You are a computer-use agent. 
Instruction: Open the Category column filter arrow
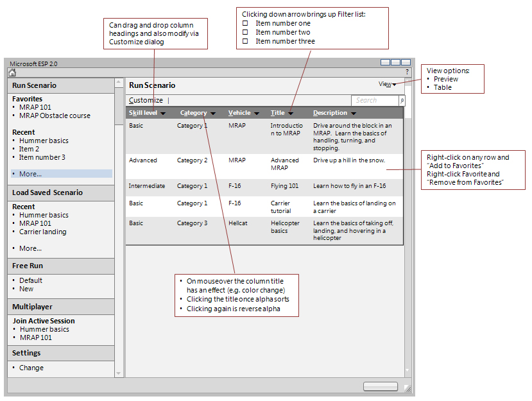tap(212, 114)
